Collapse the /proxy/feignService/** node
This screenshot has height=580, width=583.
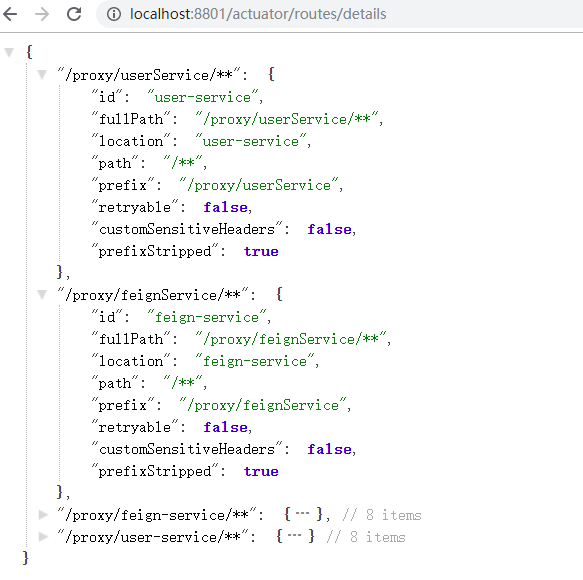click(x=42, y=295)
